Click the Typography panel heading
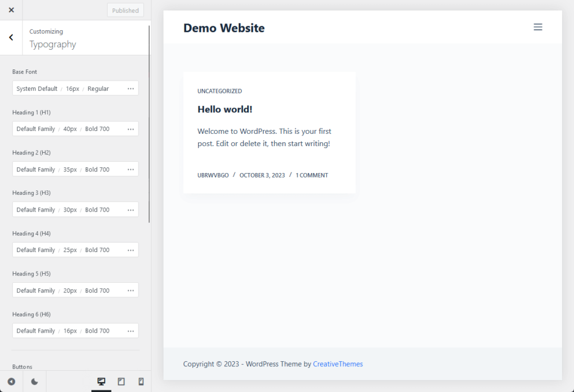This screenshot has height=392, width=574. (53, 44)
